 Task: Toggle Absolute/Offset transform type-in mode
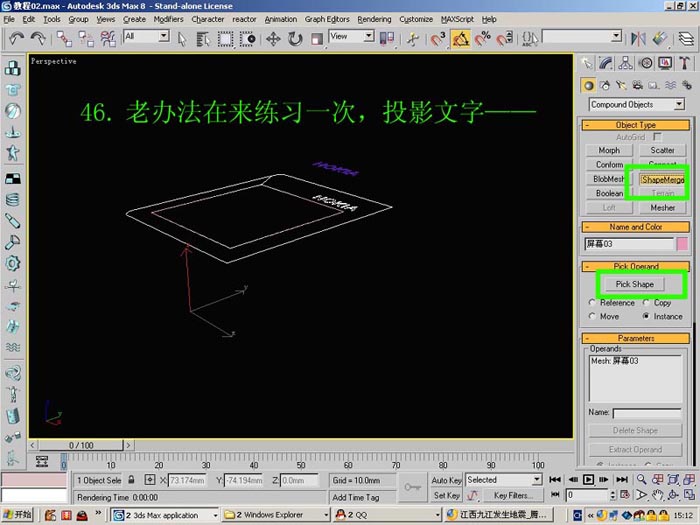150,480
